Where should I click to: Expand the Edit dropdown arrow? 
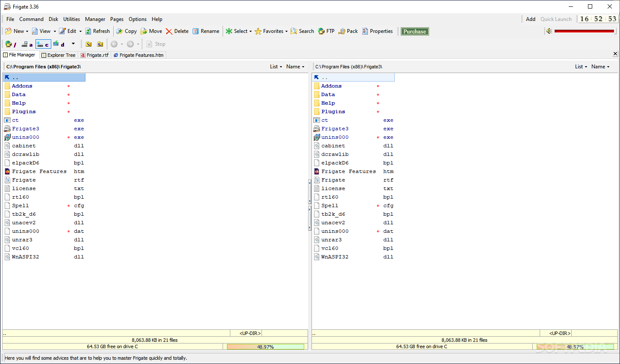click(80, 31)
